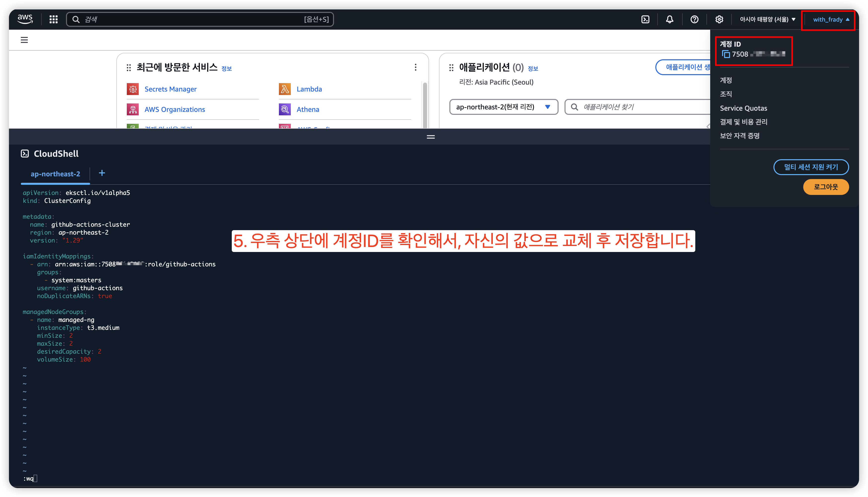
Task: Click the role/github-actions ARN line in editor
Action: point(126,264)
